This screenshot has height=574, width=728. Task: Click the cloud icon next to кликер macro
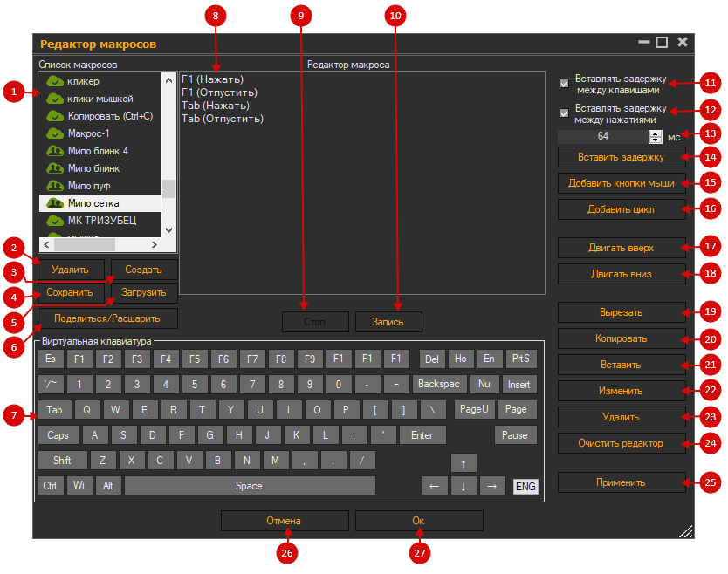tap(55, 81)
